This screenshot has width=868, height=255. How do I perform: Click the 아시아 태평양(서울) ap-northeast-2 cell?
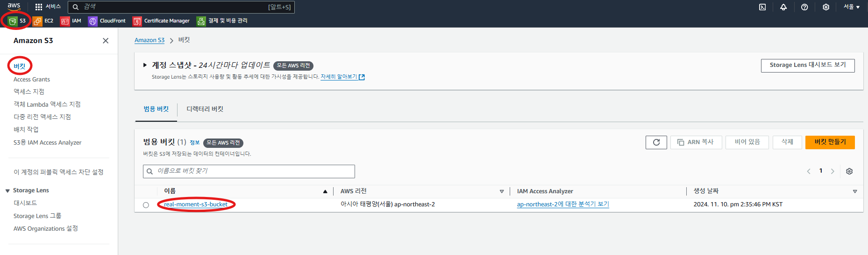pyautogui.click(x=388, y=204)
